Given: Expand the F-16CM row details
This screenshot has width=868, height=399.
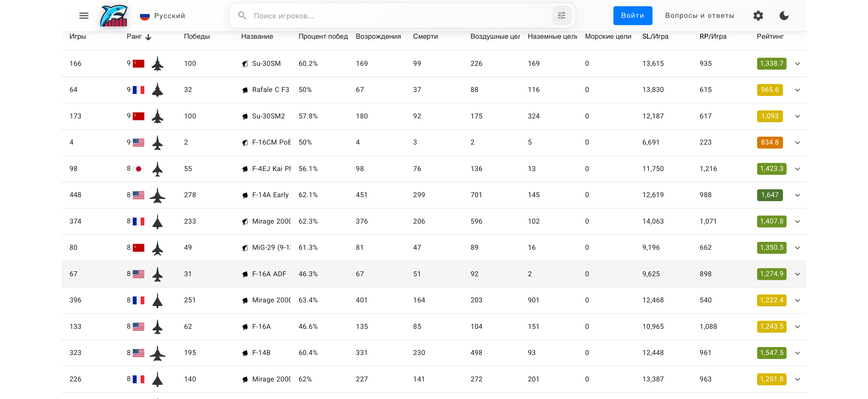Looking at the screenshot, I should [x=797, y=142].
